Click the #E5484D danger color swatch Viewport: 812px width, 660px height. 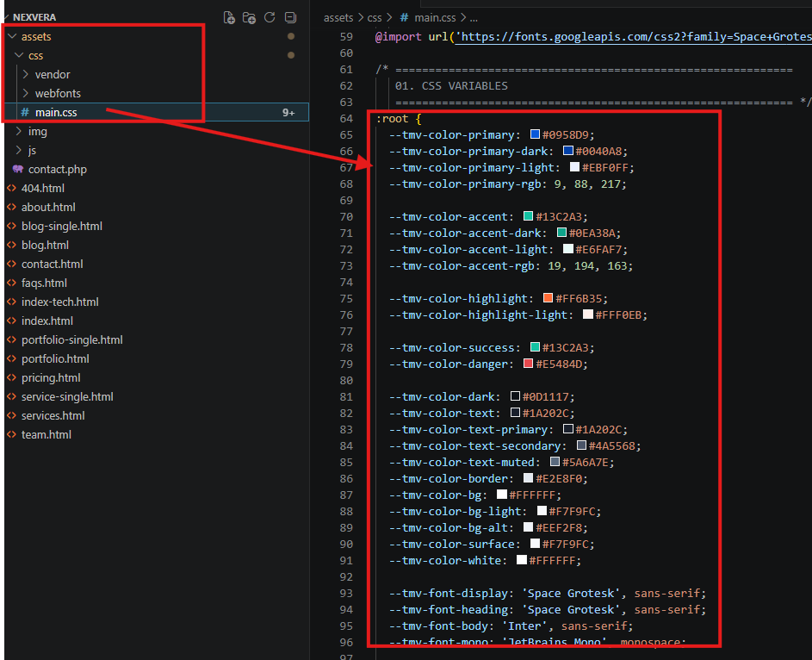pos(528,364)
